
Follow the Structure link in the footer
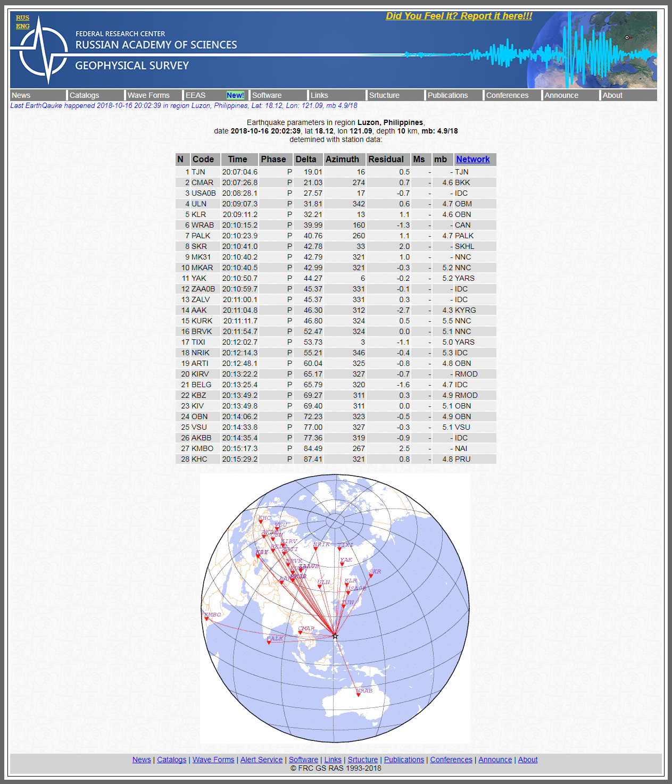point(363,760)
